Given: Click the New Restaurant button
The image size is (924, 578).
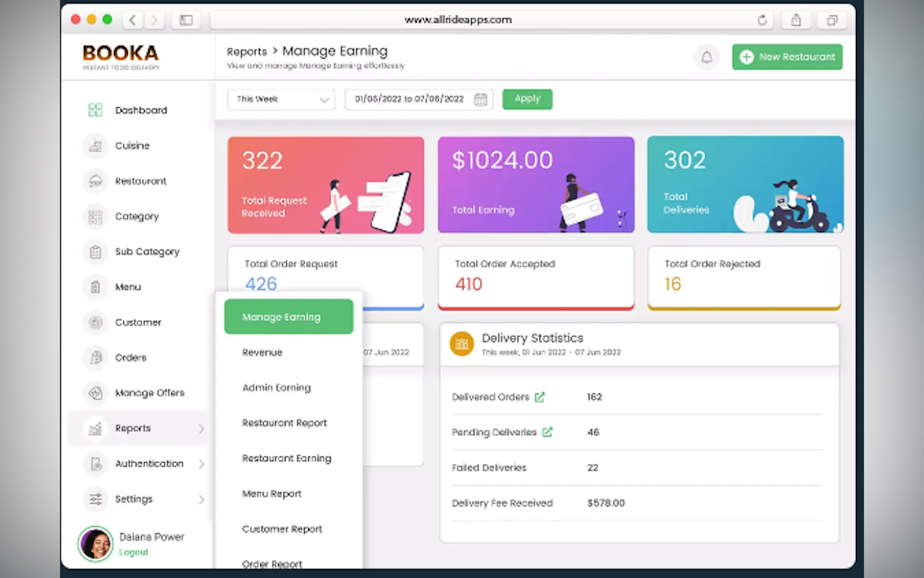Looking at the screenshot, I should coord(787,57).
